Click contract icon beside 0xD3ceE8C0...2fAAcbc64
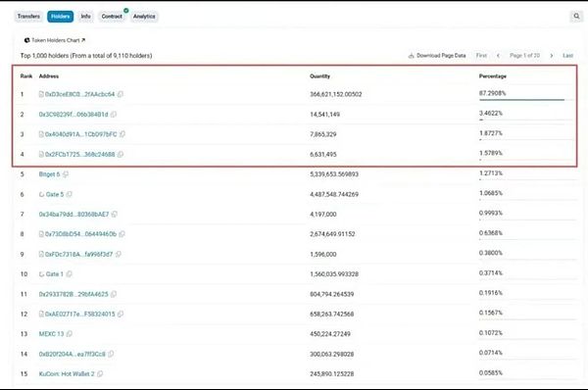588x390 pixels. (41, 94)
